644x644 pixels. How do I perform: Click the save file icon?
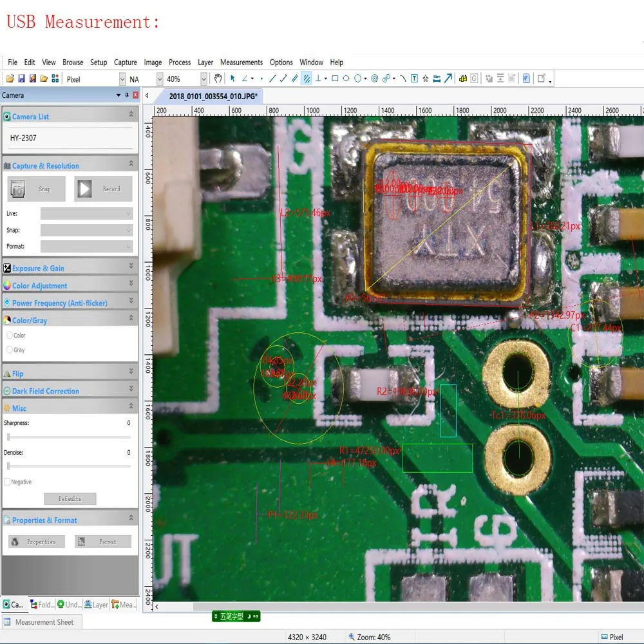coord(21,79)
